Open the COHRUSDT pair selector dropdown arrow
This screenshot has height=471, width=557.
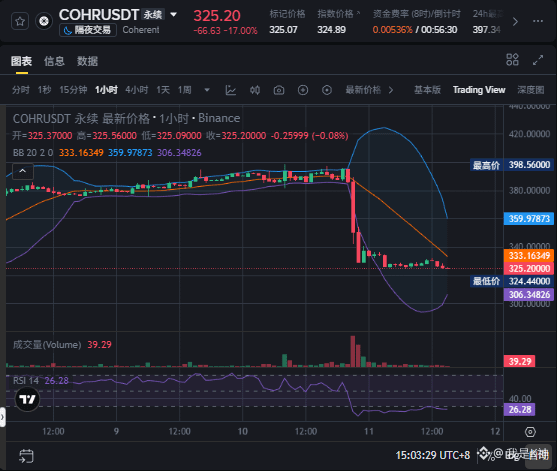(173, 15)
